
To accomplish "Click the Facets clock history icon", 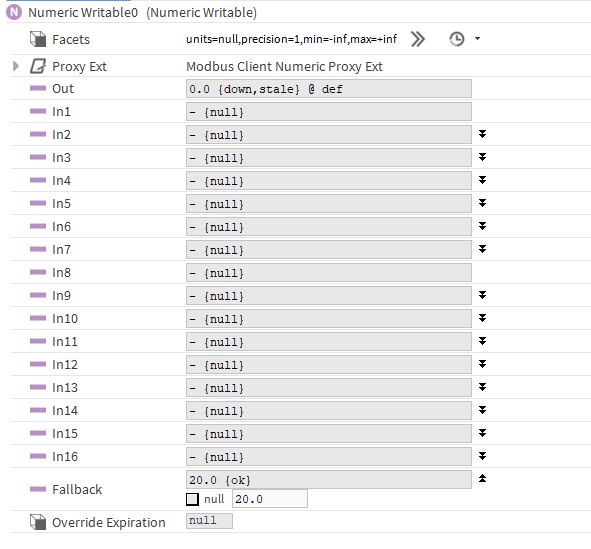I will tap(457, 39).
